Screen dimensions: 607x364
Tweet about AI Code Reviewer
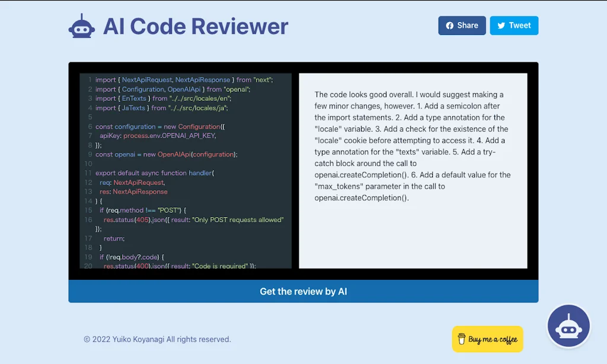pos(514,25)
